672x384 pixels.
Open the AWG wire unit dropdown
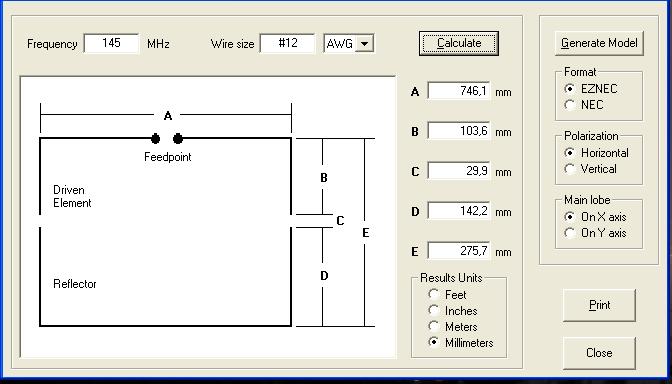pyautogui.click(x=365, y=43)
